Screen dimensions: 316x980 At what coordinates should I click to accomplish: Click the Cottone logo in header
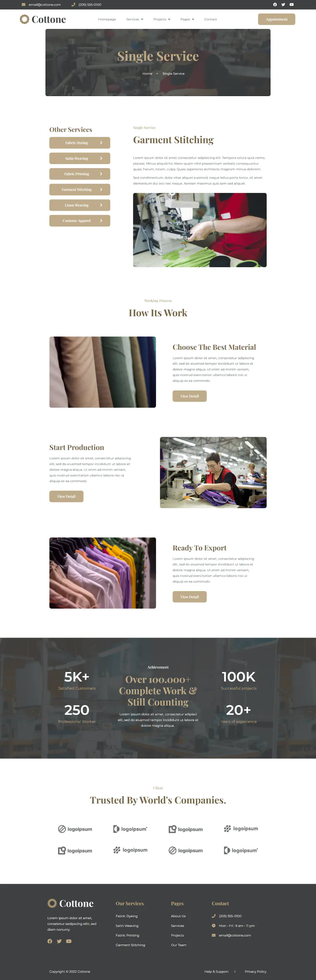point(42,19)
